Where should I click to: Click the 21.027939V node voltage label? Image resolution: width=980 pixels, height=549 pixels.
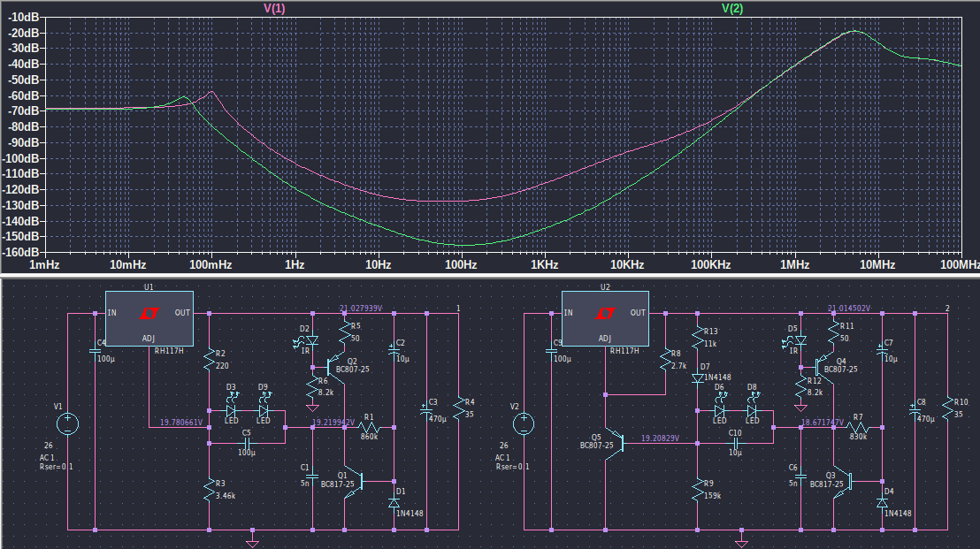[x=361, y=308]
